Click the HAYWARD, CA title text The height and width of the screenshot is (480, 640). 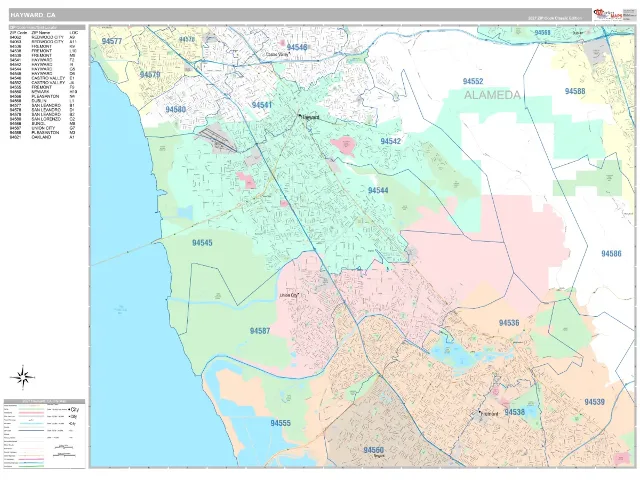pyautogui.click(x=33, y=15)
